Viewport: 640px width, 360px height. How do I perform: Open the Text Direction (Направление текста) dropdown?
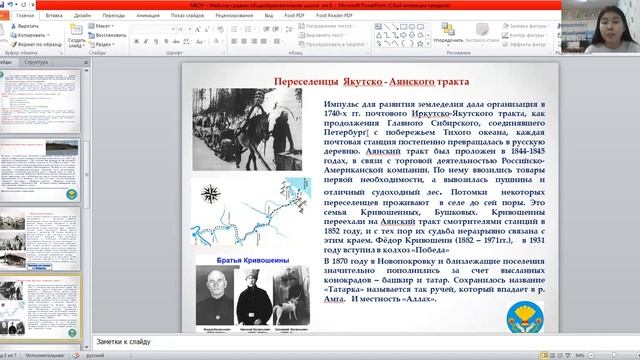pyautogui.click(x=327, y=26)
